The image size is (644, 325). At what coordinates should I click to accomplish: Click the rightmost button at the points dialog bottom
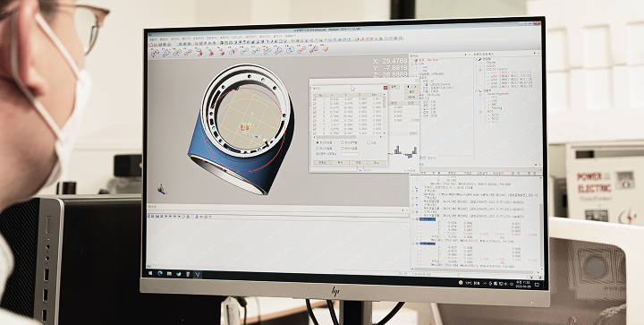[x=376, y=163]
